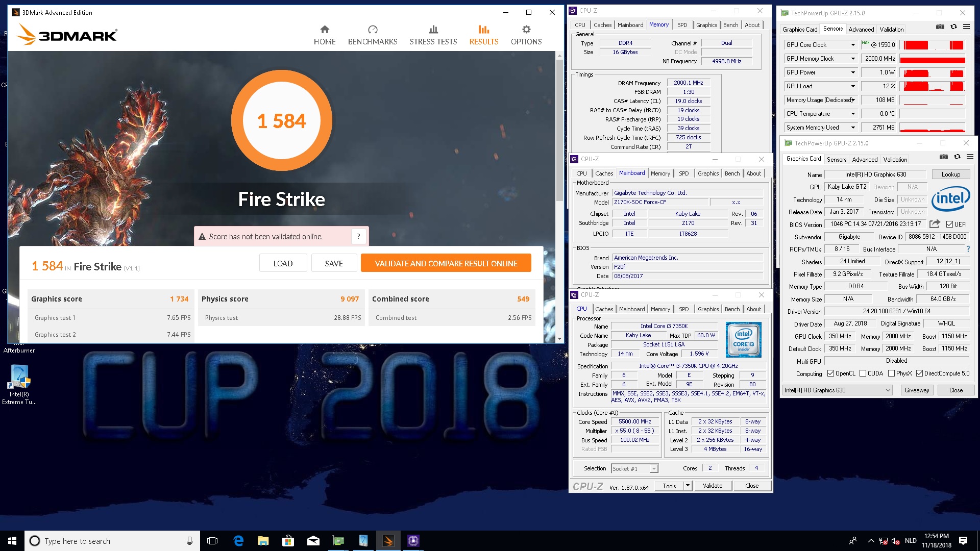Switch to CPU-Z via taskbar icon

click(x=413, y=541)
